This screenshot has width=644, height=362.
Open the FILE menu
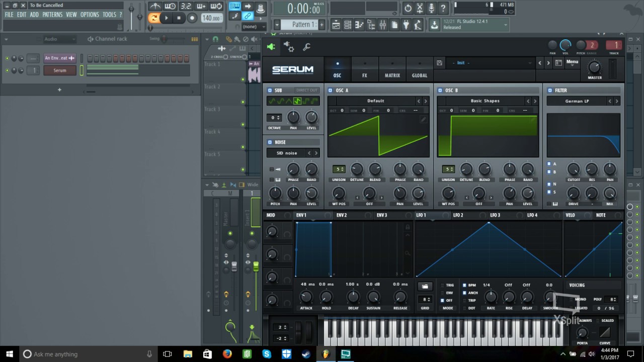pos(9,15)
